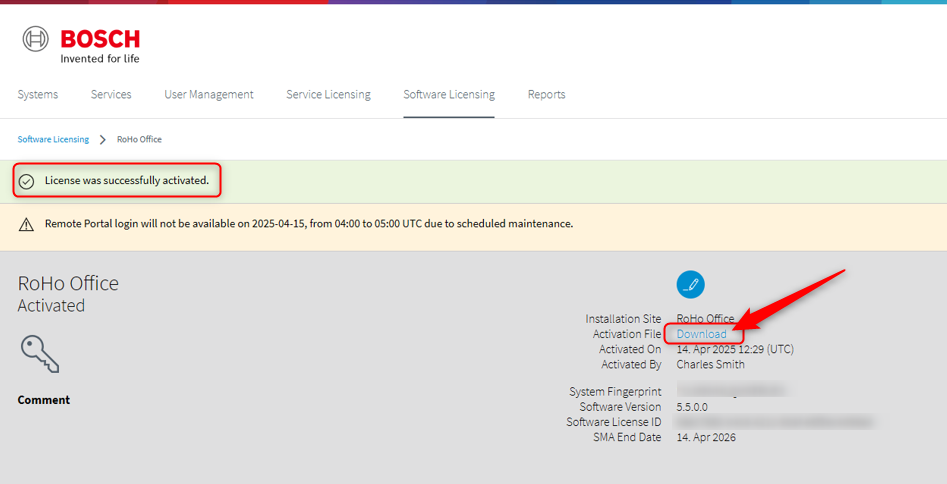Click the Bosch circular logo emblem
947x484 pixels.
(x=36, y=39)
